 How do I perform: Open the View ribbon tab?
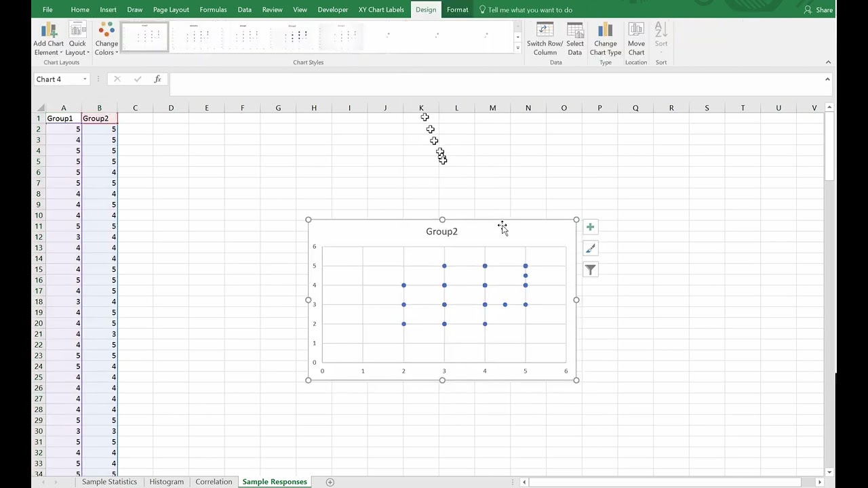pyautogui.click(x=300, y=9)
